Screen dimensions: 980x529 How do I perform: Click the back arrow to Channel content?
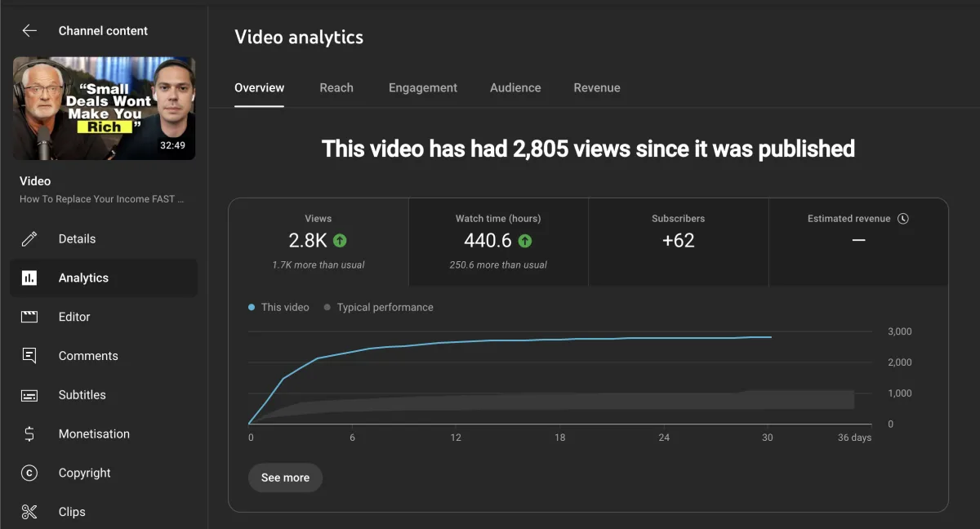(29, 31)
